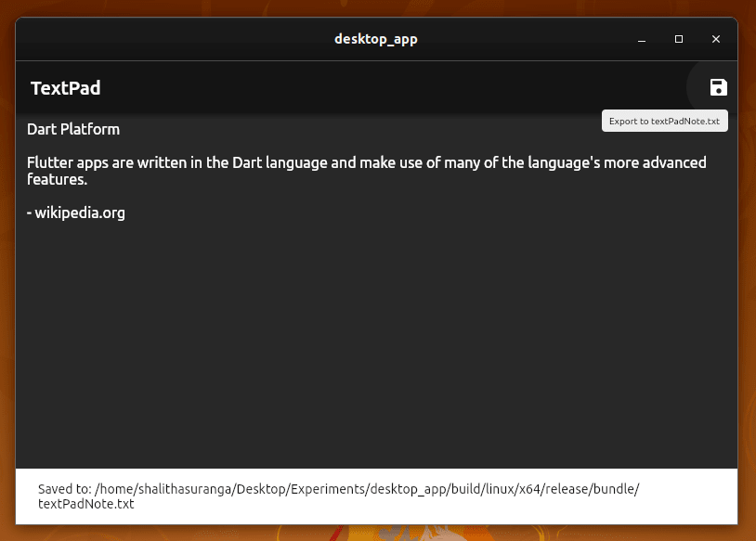Close the desktop_app window
The height and width of the screenshot is (541, 756).
716,39
